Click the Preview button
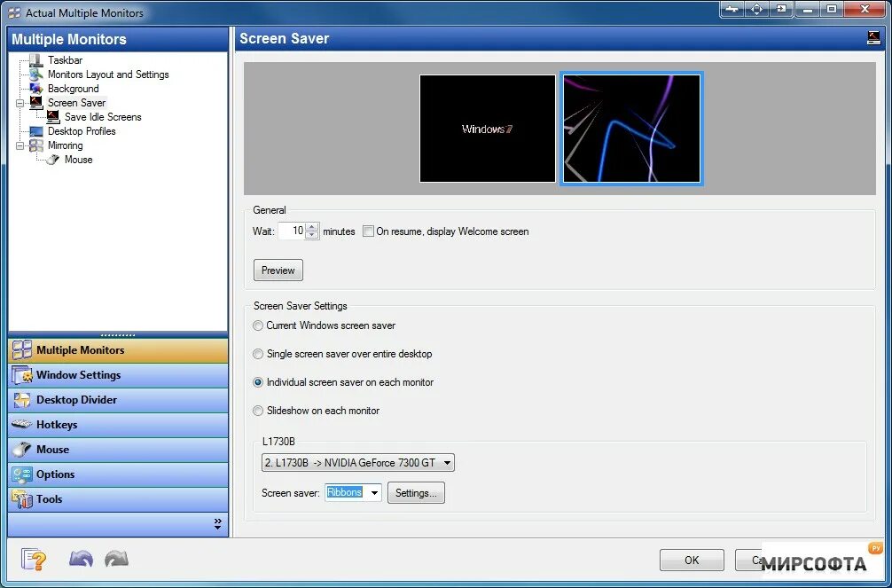 click(x=278, y=270)
